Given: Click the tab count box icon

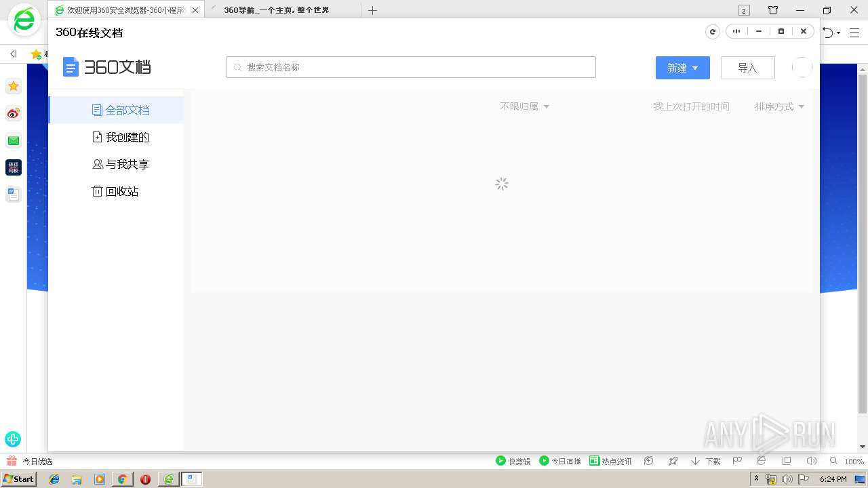Looking at the screenshot, I should point(744,10).
